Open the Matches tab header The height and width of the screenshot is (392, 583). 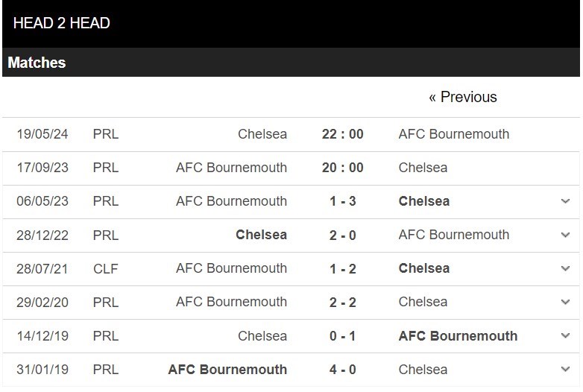(x=37, y=63)
